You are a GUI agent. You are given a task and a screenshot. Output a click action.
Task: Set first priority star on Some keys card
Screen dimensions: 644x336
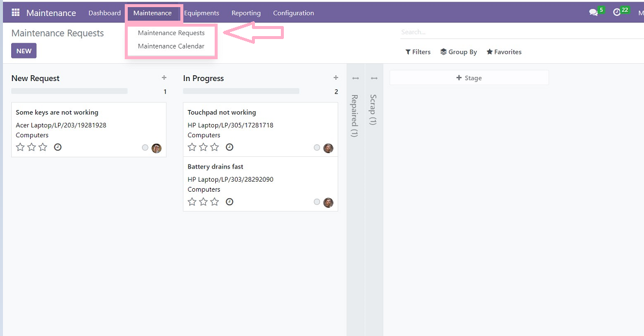(21, 147)
